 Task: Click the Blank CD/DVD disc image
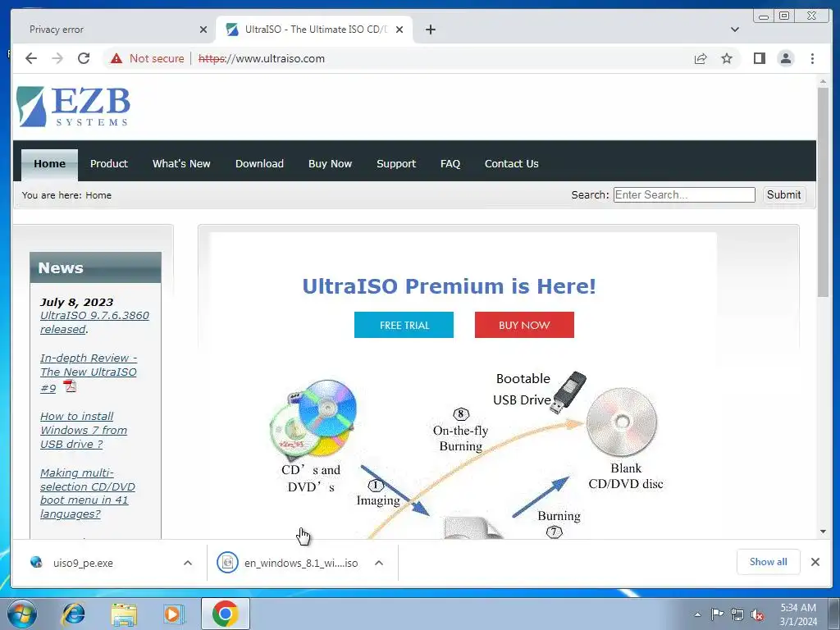622,422
